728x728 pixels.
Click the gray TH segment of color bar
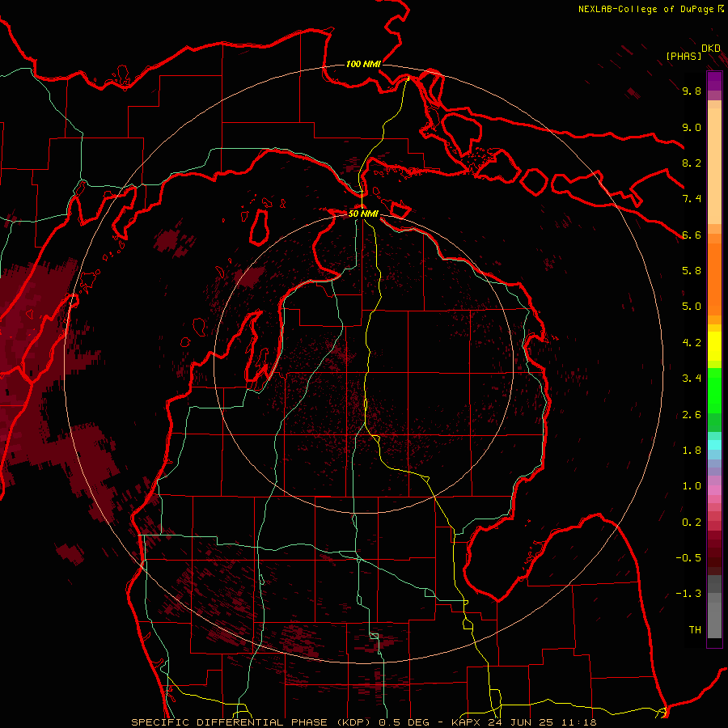tap(714, 620)
